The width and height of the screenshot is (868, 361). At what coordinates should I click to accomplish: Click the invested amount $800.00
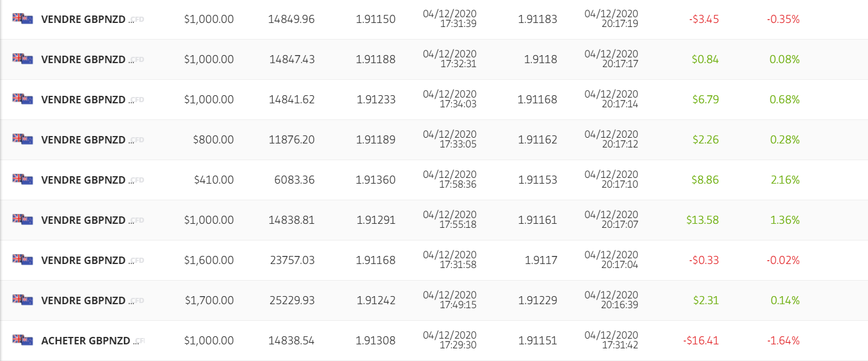[x=214, y=139]
